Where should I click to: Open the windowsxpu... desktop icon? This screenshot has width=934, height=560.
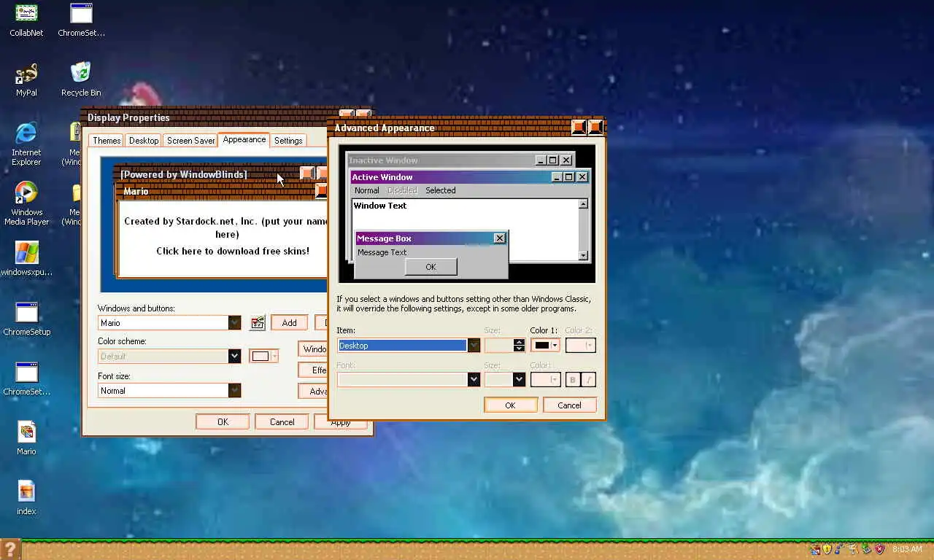pos(26,259)
